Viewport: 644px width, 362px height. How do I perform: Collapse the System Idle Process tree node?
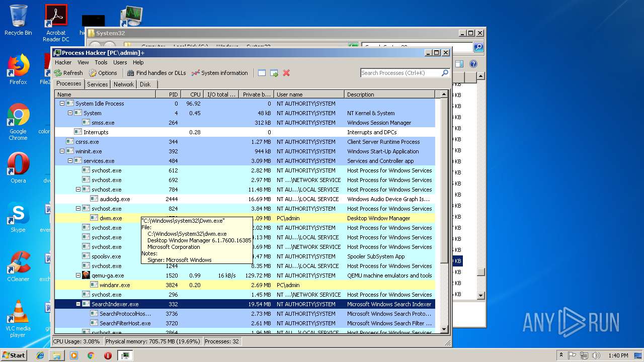[x=62, y=104]
